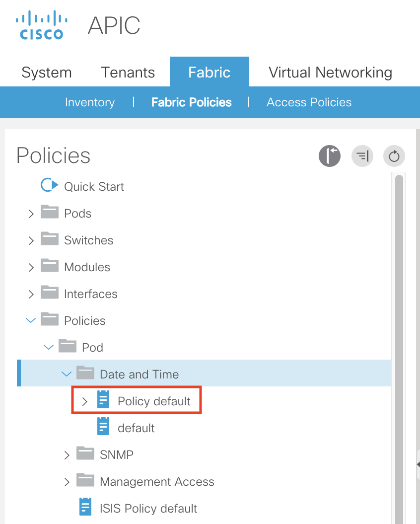Viewport: 420px width, 524px height.
Task: Switch to Virtual Networking tab
Action: [x=330, y=73]
